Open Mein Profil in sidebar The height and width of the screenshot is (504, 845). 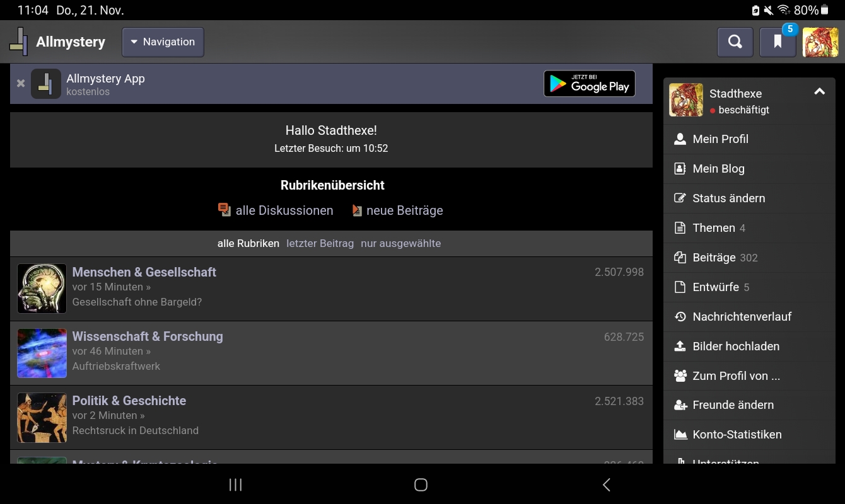(x=720, y=139)
